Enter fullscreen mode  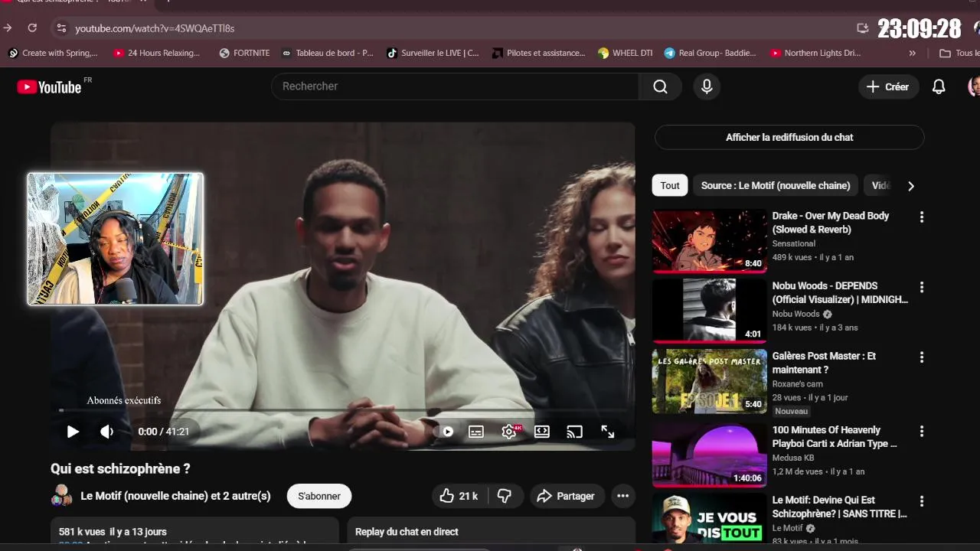coord(607,432)
